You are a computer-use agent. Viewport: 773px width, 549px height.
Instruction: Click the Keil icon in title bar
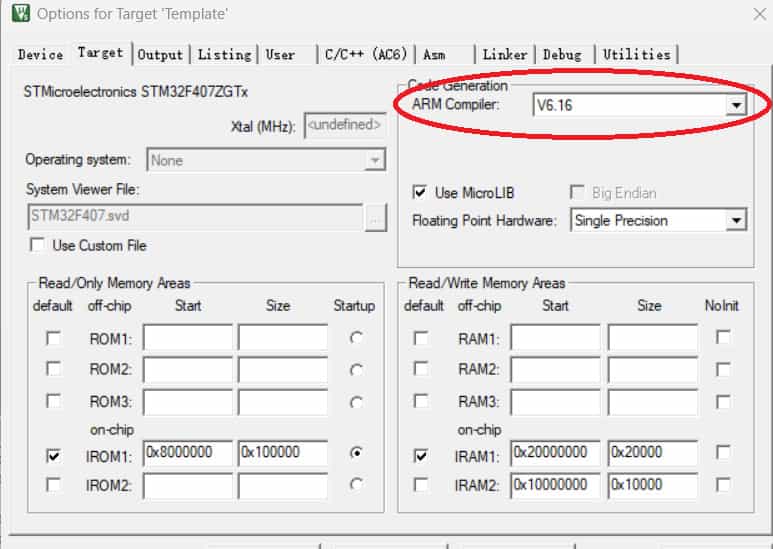pos(21,13)
